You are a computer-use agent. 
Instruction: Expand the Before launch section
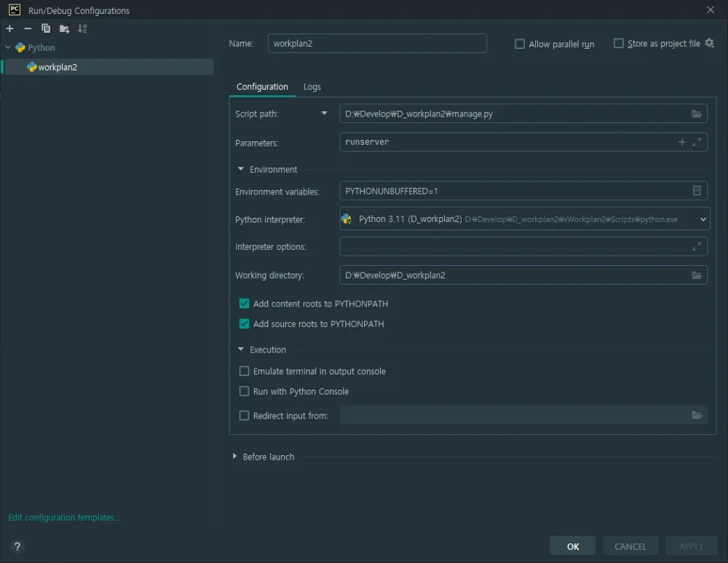pos(234,457)
